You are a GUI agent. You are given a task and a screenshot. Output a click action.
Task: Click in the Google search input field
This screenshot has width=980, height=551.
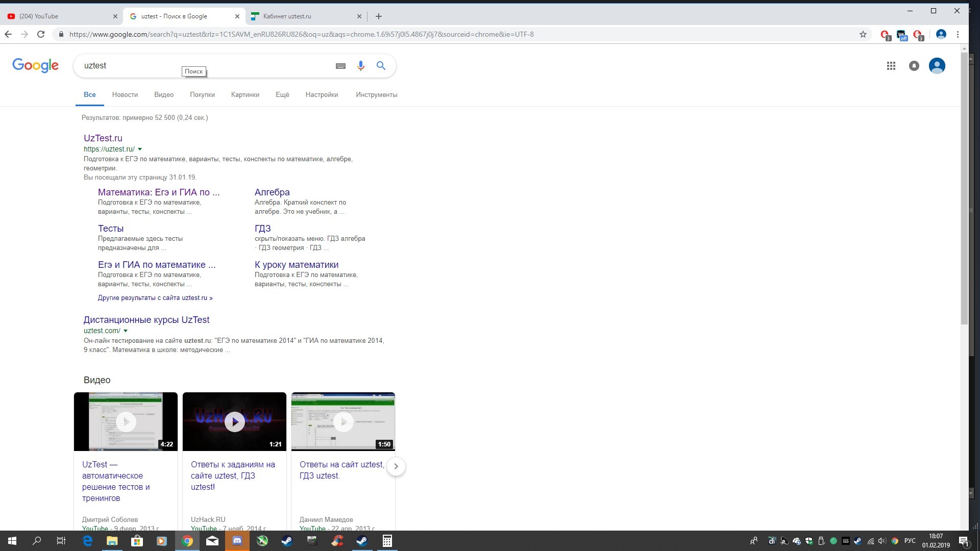tap(204, 65)
